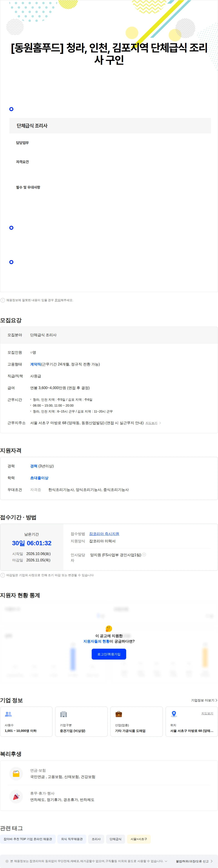Click 국민연금, 고용보험, 산재보험, 건강보험 text
Image resolution: width=218 pixels, height=868 pixels.
pyautogui.click(x=63, y=777)
